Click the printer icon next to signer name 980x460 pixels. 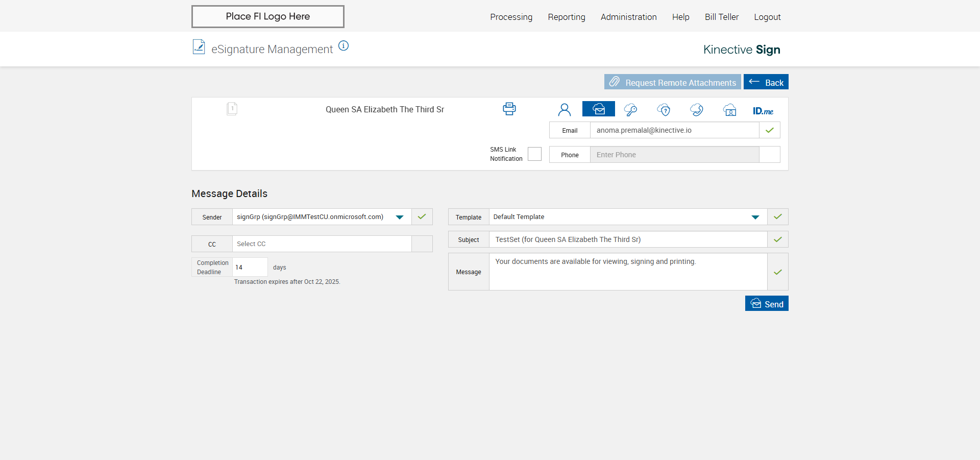[509, 109]
